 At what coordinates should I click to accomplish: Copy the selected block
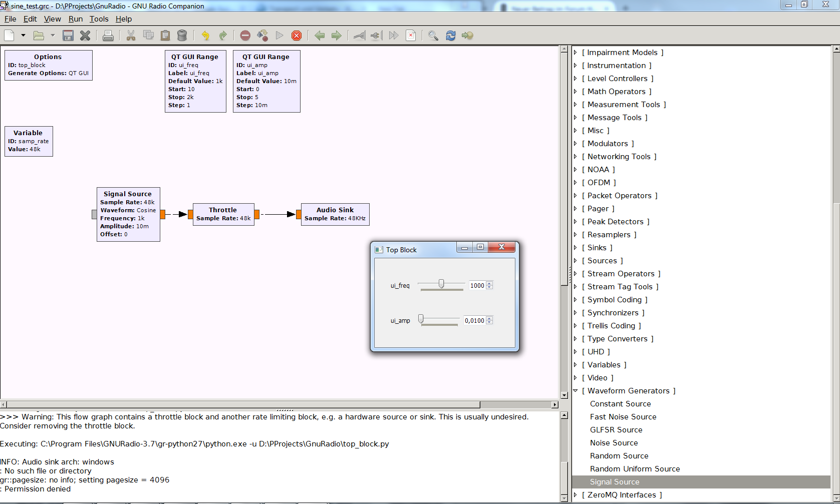[x=148, y=36]
